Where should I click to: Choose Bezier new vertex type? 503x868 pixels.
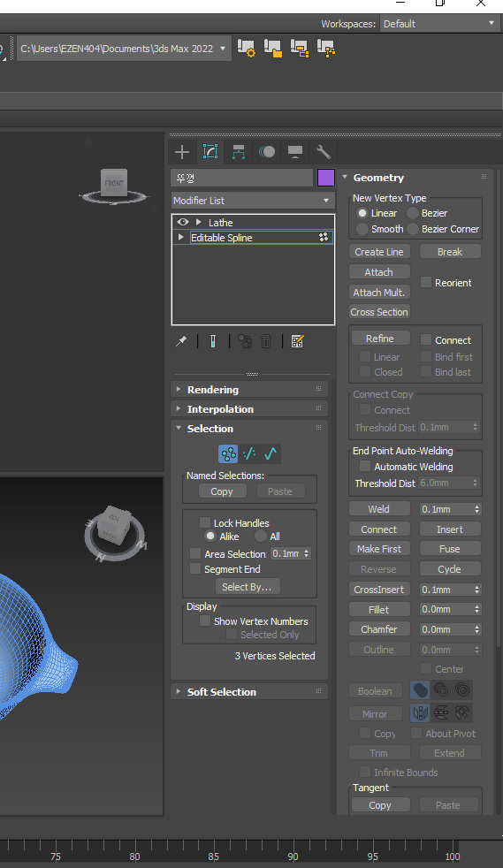(413, 213)
